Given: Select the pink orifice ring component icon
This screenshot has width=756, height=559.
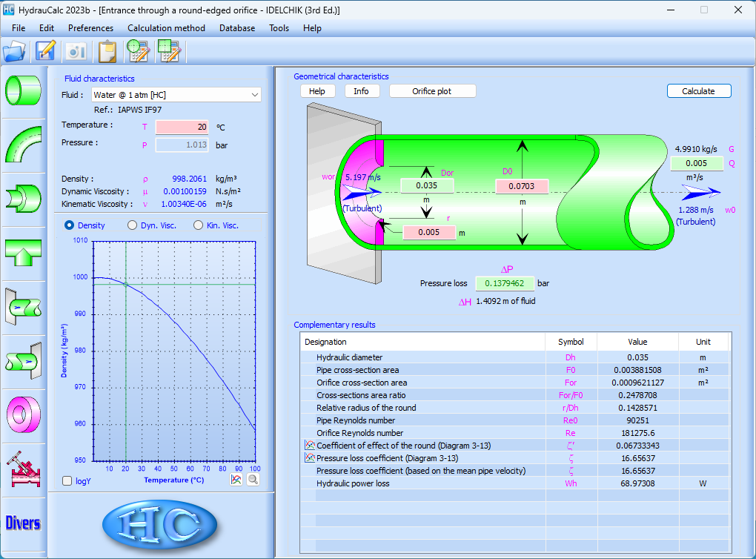Looking at the screenshot, I should click(23, 414).
